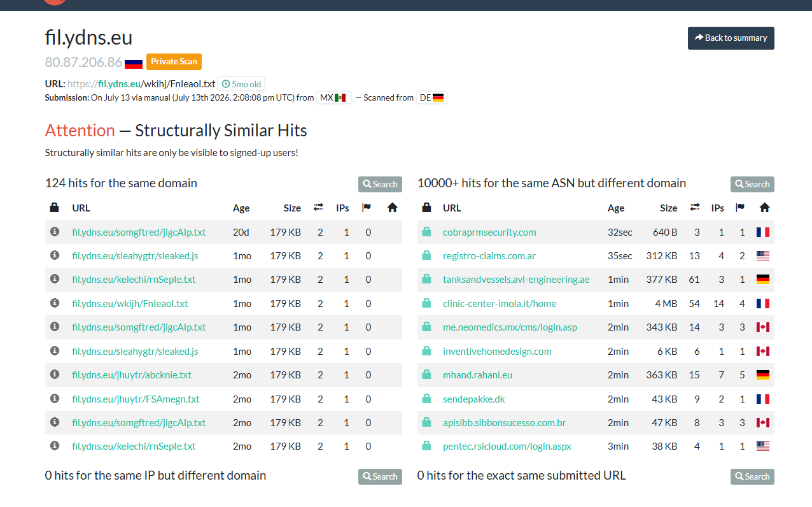This screenshot has width=812, height=507.
Task: Open fil.ydns.eu/wkijh/Fnleaol.txt in the hits table
Action: (x=130, y=303)
